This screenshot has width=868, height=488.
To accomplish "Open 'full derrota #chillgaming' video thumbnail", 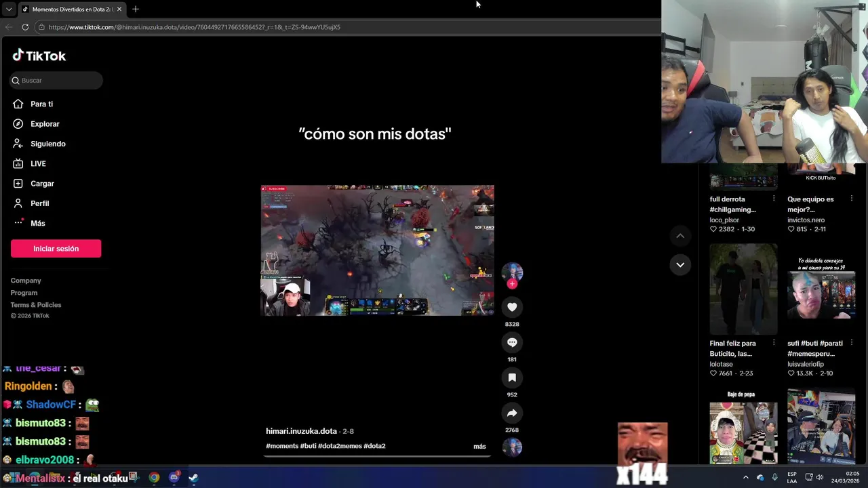I will 743,176.
